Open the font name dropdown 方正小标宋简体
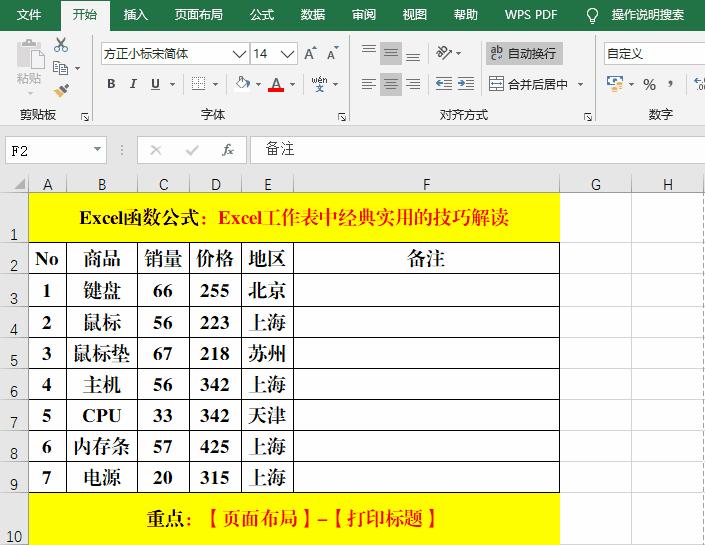This screenshot has width=705, height=545. tap(240, 54)
